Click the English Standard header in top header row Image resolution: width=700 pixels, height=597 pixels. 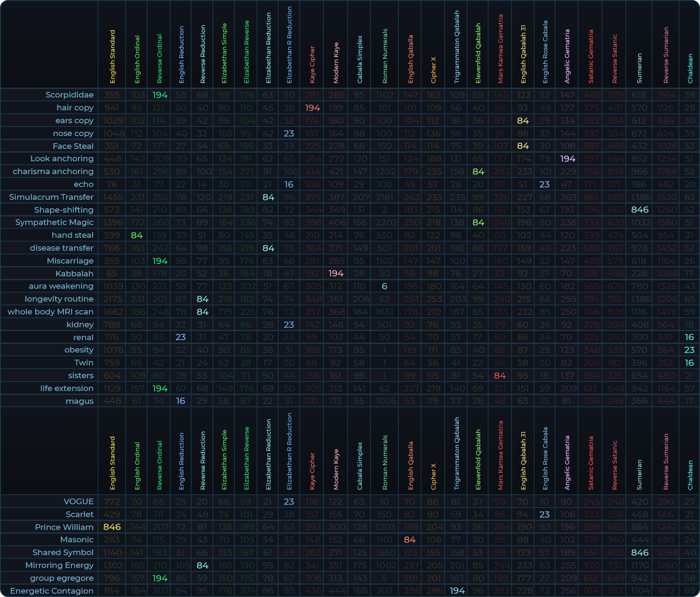(113, 57)
